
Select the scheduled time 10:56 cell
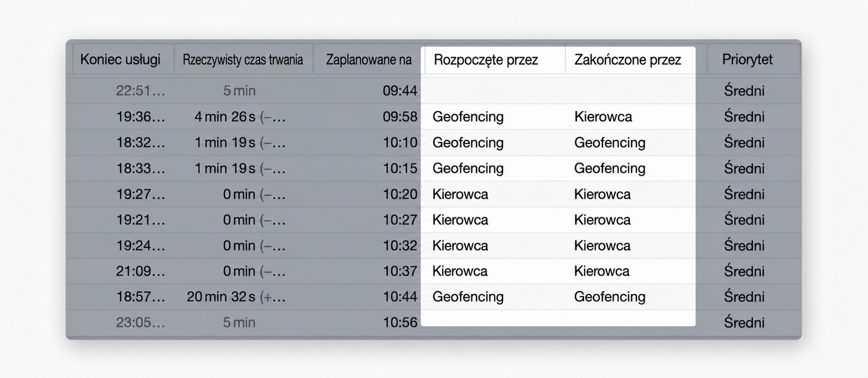[400, 323]
